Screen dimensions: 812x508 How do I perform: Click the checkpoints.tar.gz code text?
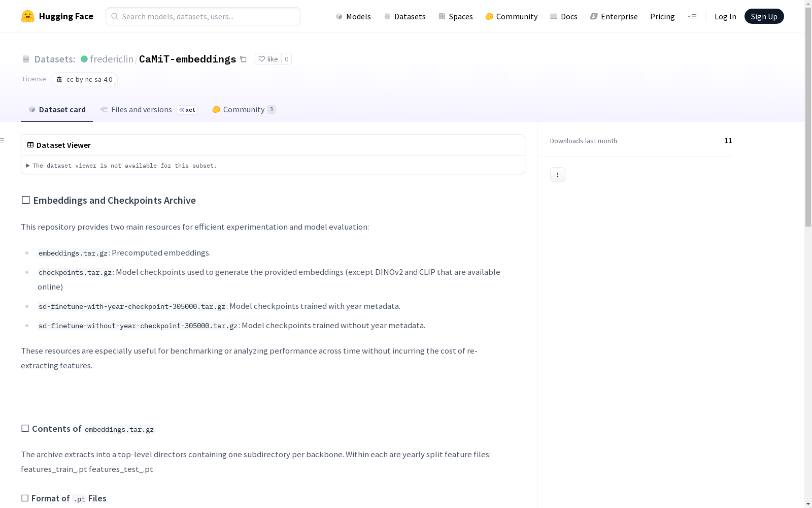click(x=75, y=272)
